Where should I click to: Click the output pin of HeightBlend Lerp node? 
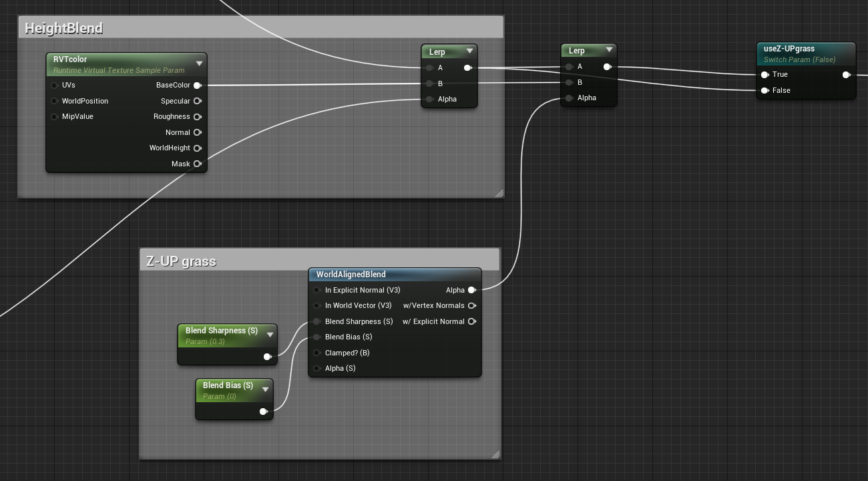pyautogui.click(x=467, y=67)
